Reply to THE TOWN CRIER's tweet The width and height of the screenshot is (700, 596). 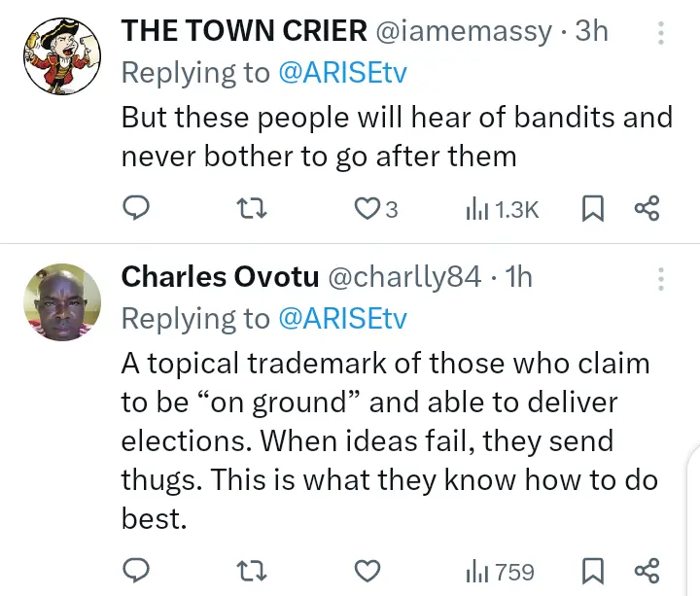(137, 208)
